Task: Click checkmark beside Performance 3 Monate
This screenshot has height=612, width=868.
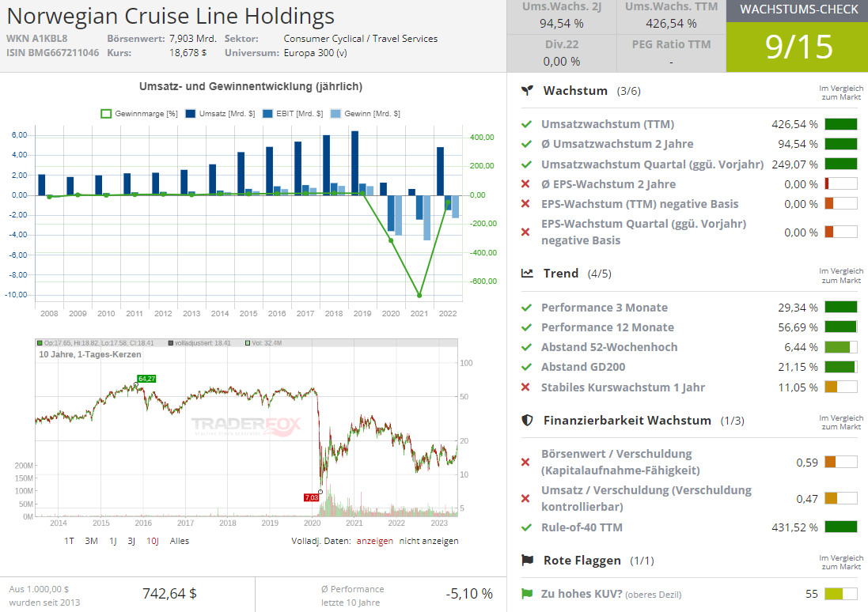Action: tap(526, 308)
